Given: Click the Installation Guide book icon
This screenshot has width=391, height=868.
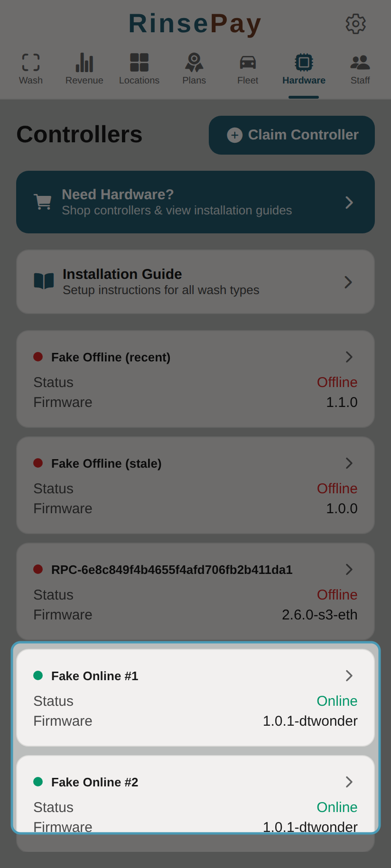Looking at the screenshot, I should (44, 281).
